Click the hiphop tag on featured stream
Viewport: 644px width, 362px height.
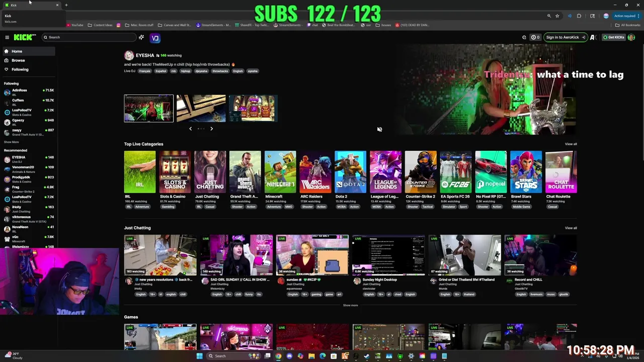186,71
